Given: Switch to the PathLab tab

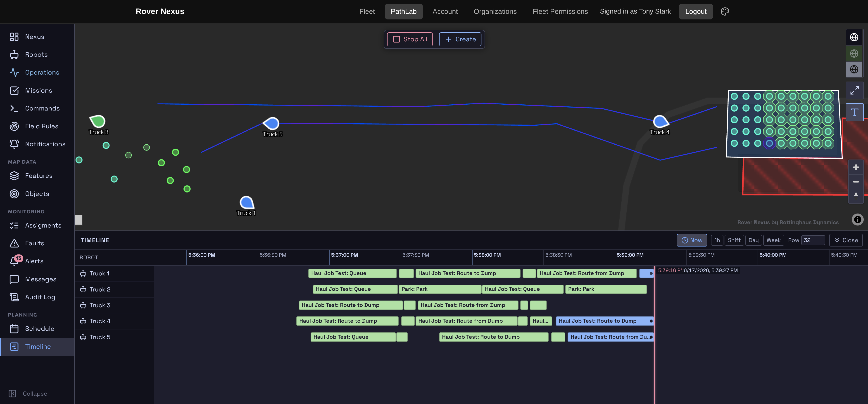Looking at the screenshot, I should pyautogui.click(x=403, y=12).
